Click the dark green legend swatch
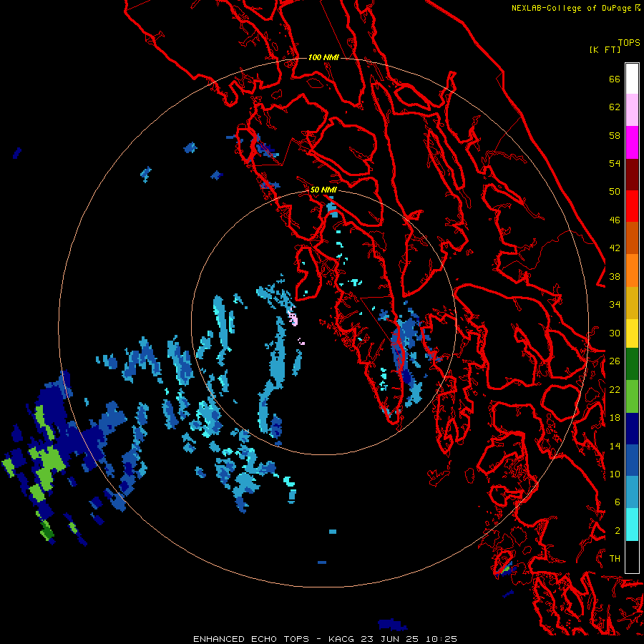 [x=632, y=364]
